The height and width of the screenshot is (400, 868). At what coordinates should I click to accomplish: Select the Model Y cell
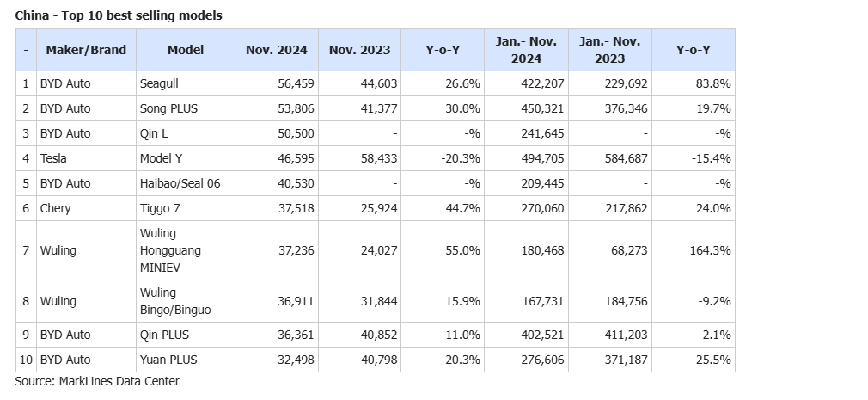162,158
